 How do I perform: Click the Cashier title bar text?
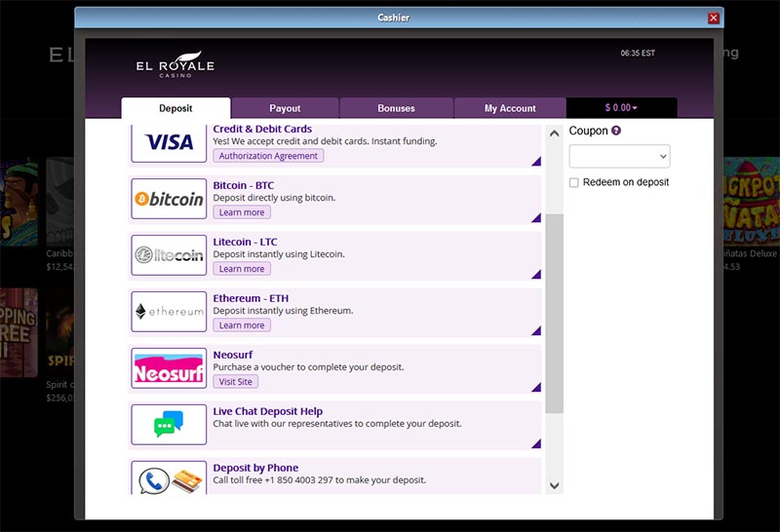(x=393, y=18)
